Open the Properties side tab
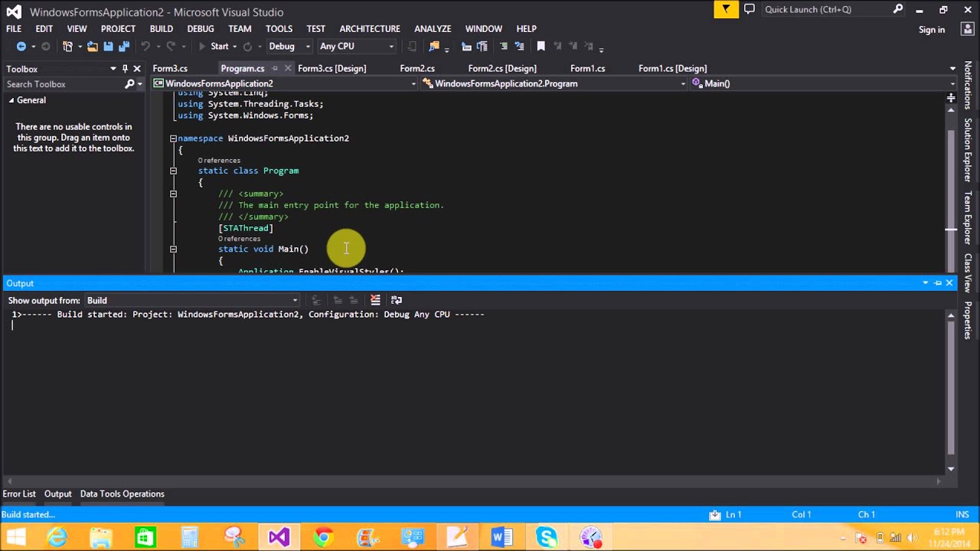Image resolution: width=980 pixels, height=551 pixels. tap(968, 320)
